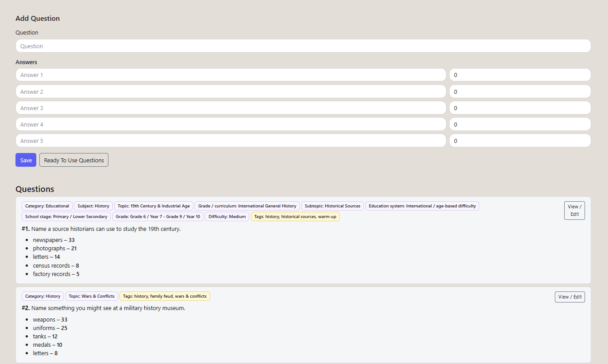Screen dimensions: 608x364
Task: Click the question #1 text about 19th century
Action: 106,229
